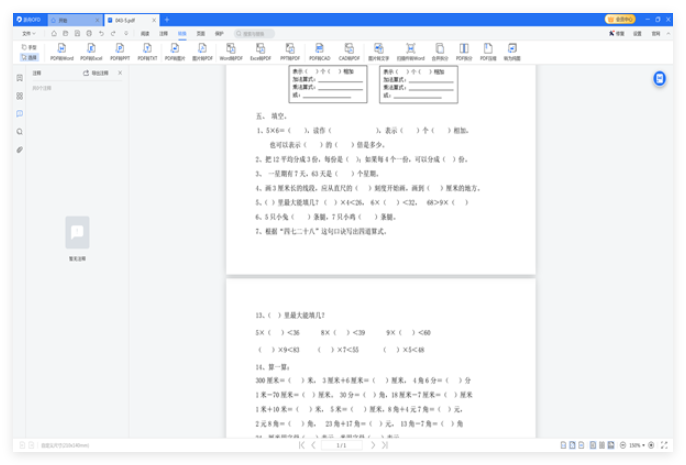The width and height of the screenshot is (686, 465).
Task: Open the attachments paperclip panel
Action: [19, 150]
